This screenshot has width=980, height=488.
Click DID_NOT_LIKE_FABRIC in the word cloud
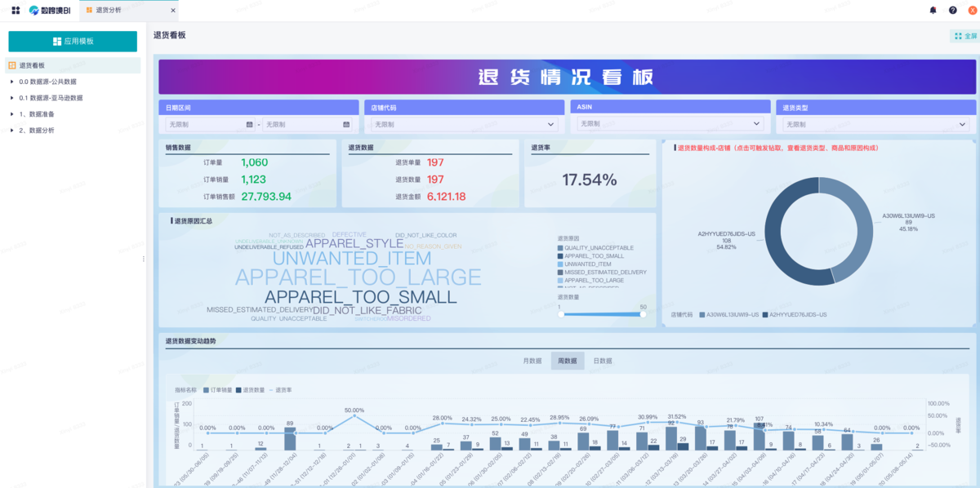pos(367,310)
